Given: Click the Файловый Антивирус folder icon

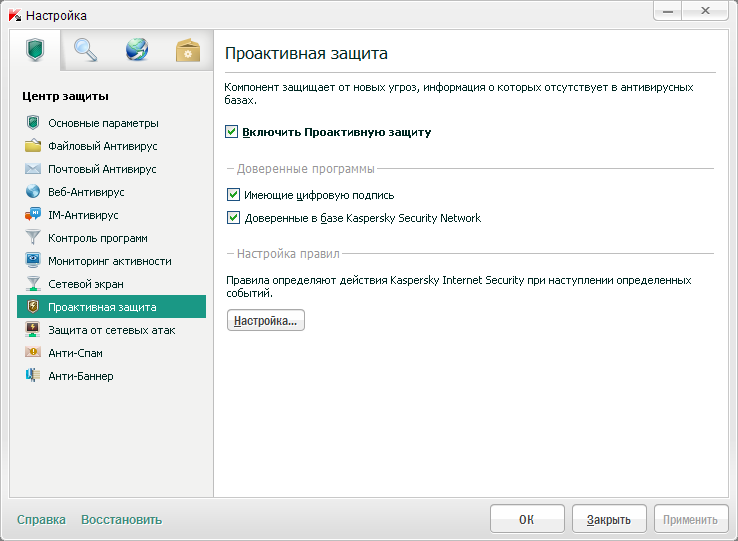Looking at the screenshot, I should [x=33, y=146].
